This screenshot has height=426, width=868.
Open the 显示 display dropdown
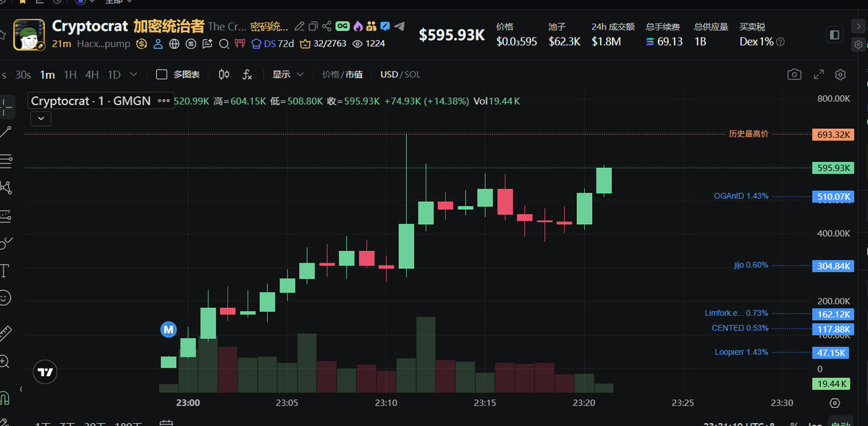point(288,74)
